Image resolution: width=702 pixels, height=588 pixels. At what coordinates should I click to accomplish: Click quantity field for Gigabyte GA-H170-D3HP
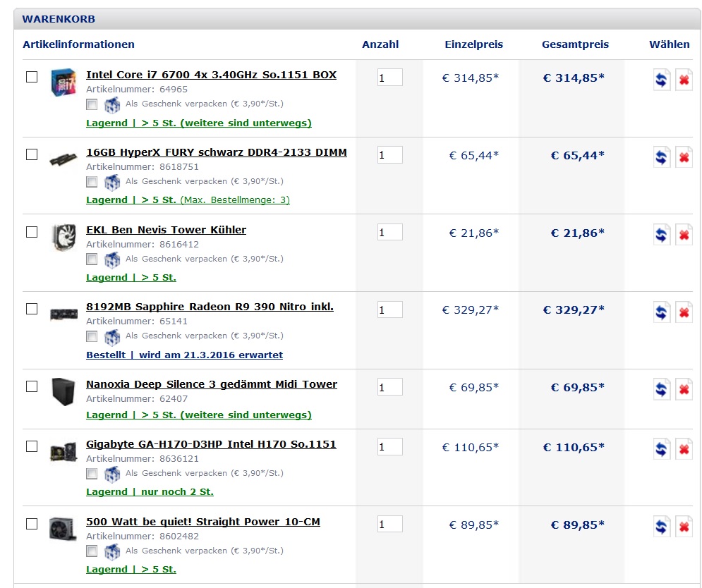coord(390,446)
